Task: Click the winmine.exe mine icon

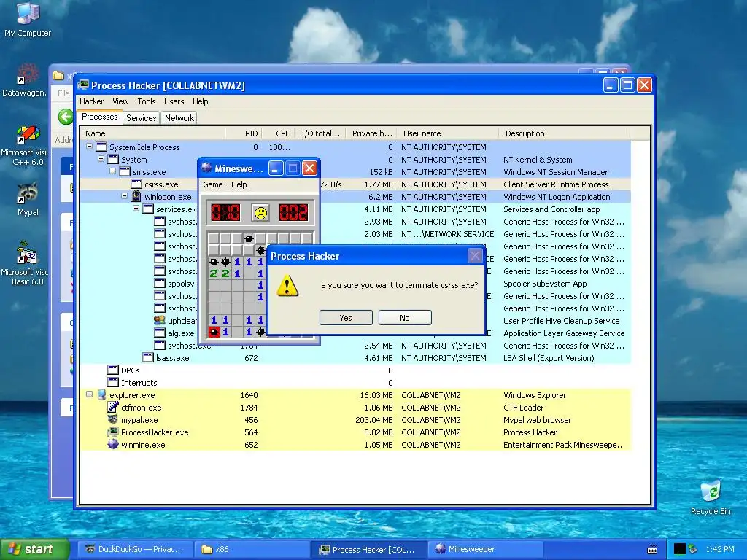Action: (x=113, y=444)
